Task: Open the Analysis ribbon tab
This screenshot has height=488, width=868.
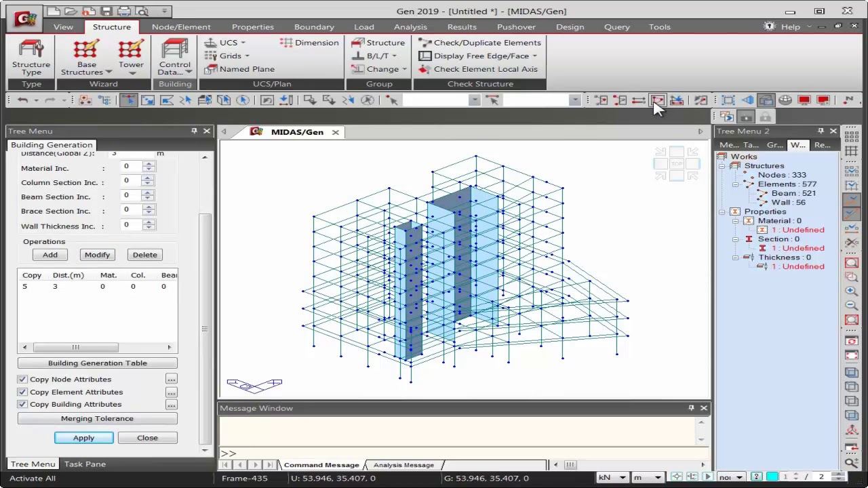Action: tap(410, 27)
